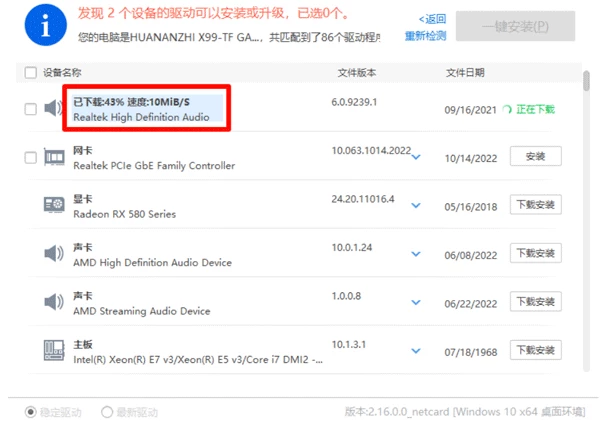This screenshot has height=425, width=600.
Task: Open version dropdown for AMD Streaming Audio Device
Action: pos(416,303)
